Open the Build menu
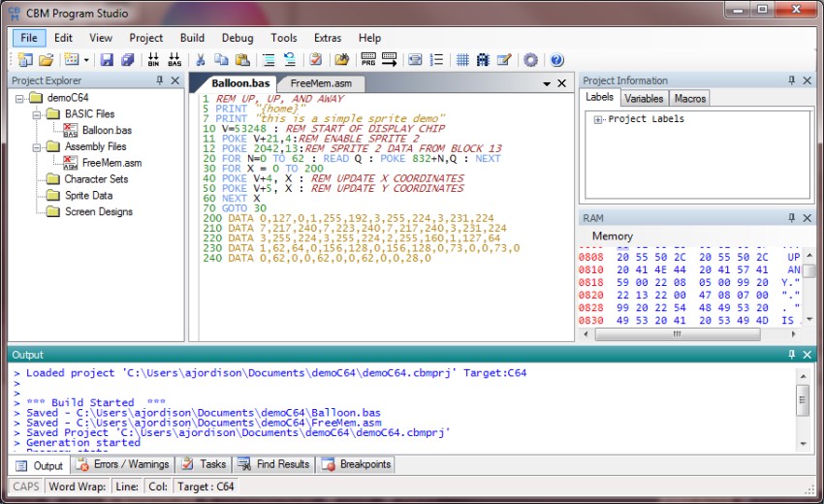 click(x=192, y=38)
